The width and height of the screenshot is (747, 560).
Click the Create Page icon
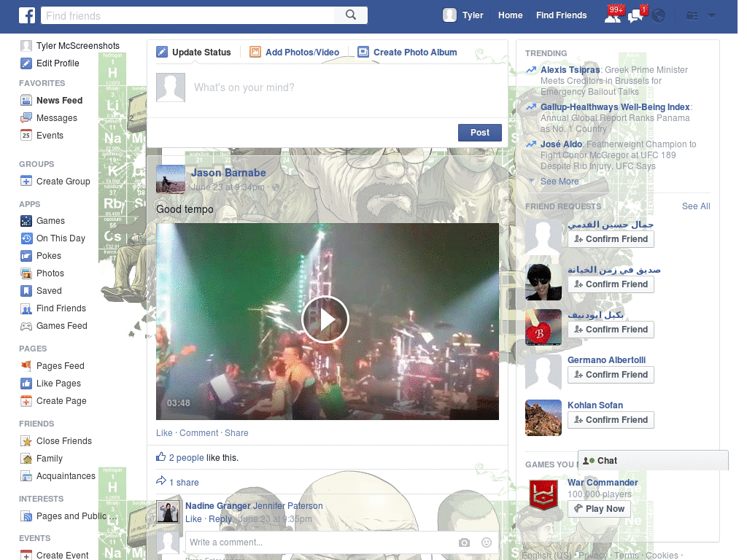pyautogui.click(x=26, y=402)
